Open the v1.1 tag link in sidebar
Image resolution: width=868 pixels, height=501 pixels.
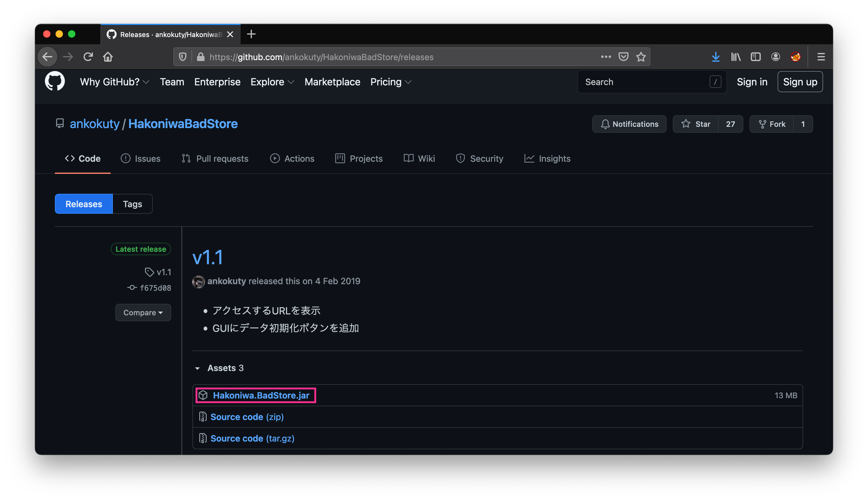(x=158, y=272)
